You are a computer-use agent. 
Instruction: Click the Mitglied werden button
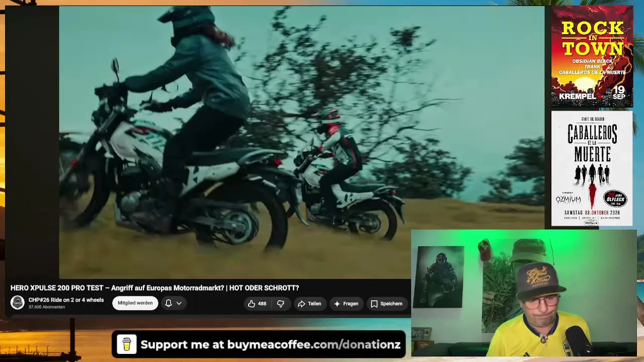[x=135, y=303]
